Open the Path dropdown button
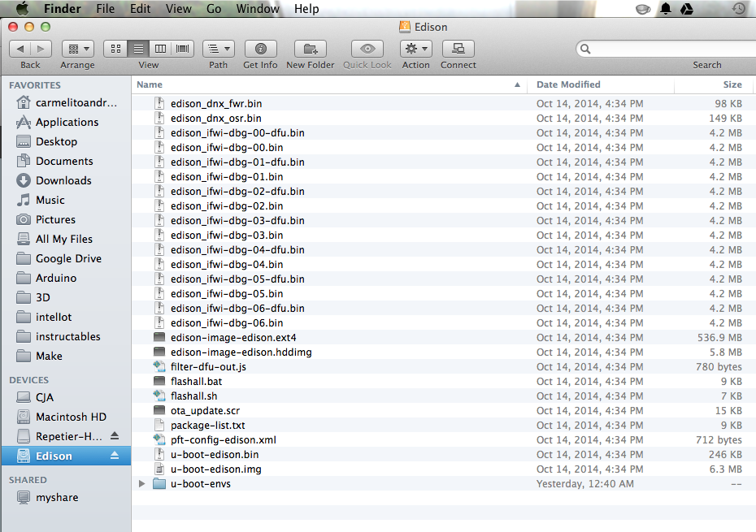Image resolution: width=756 pixels, height=532 pixels. click(219, 49)
